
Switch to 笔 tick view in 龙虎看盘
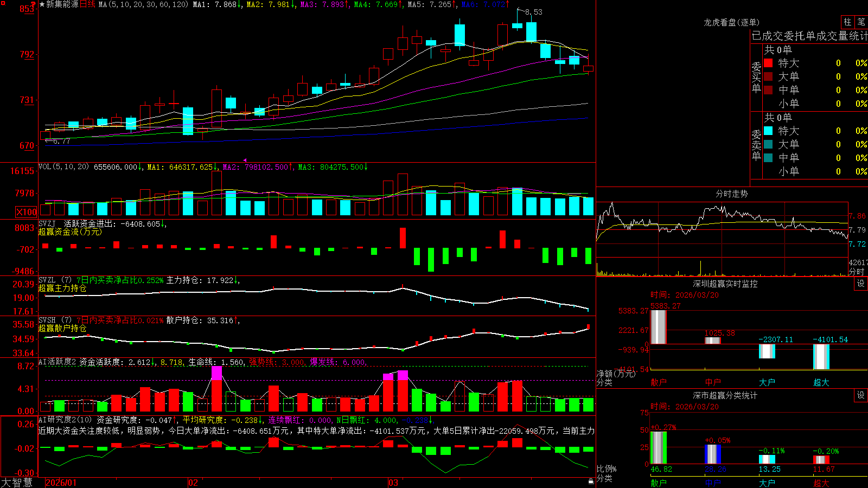(x=861, y=22)
